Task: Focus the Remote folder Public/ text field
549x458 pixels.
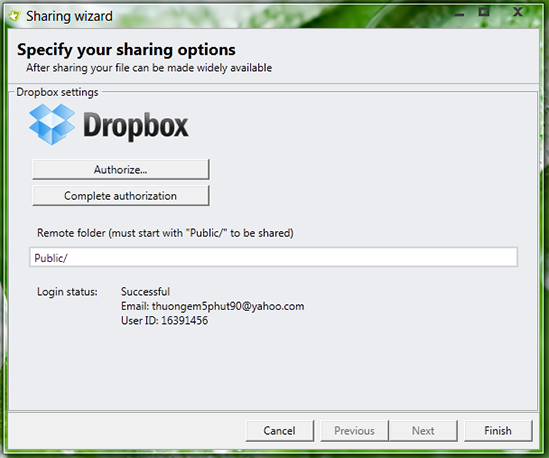Action: 273,257
